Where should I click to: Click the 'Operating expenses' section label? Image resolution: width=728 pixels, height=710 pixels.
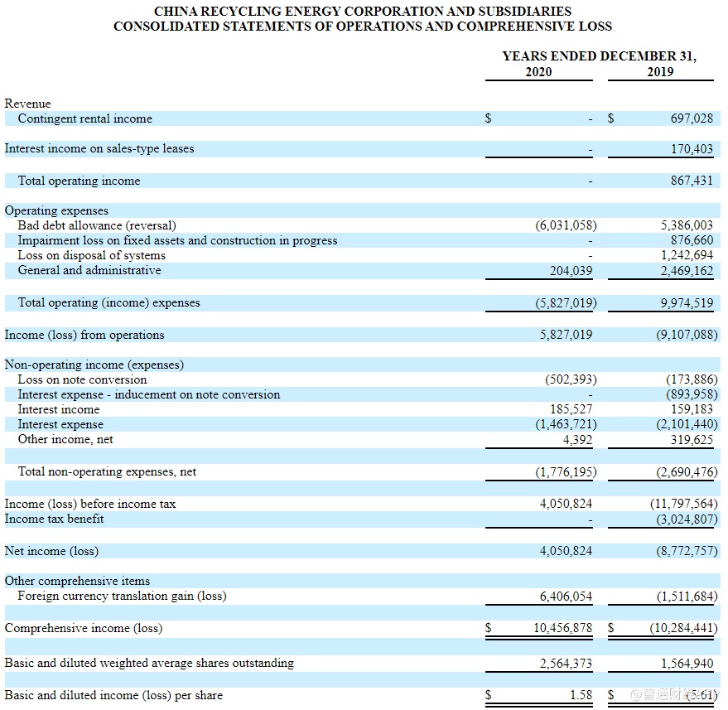[x=56, y=210]
